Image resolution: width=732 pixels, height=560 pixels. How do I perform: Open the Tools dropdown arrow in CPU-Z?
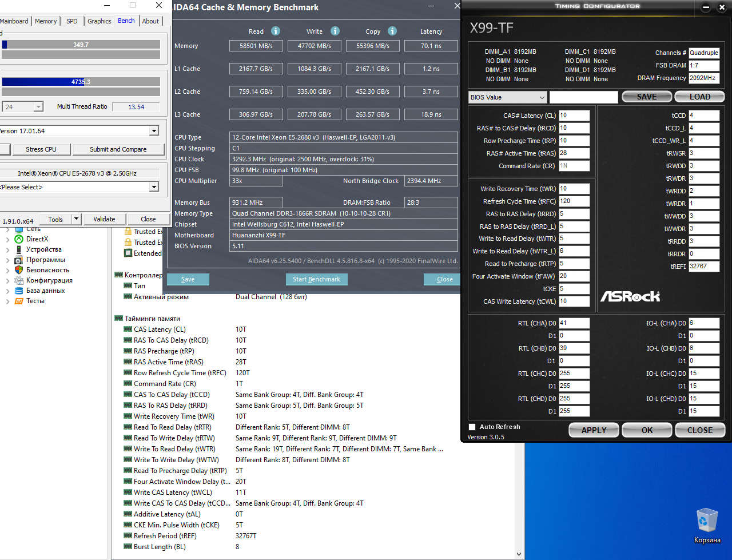76,219
